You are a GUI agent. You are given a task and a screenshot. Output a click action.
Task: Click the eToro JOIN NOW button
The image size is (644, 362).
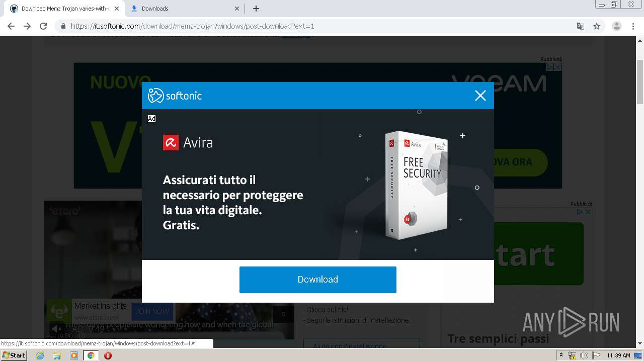152,312
